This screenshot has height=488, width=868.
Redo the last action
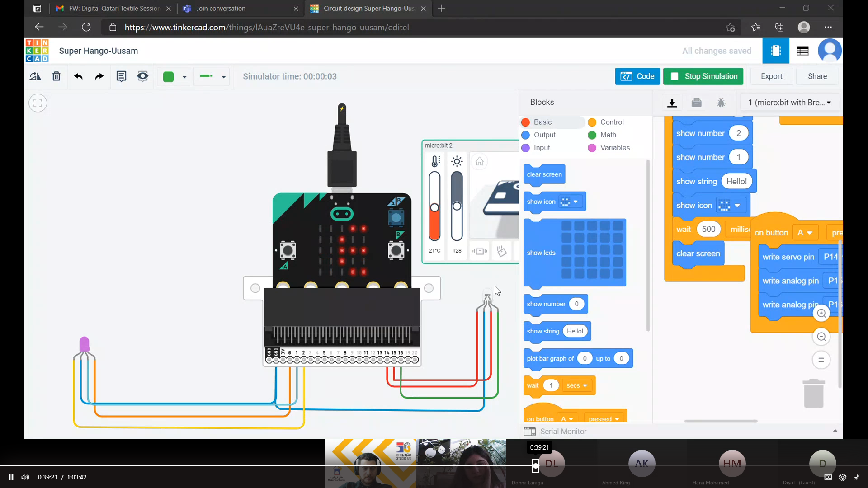99,76
